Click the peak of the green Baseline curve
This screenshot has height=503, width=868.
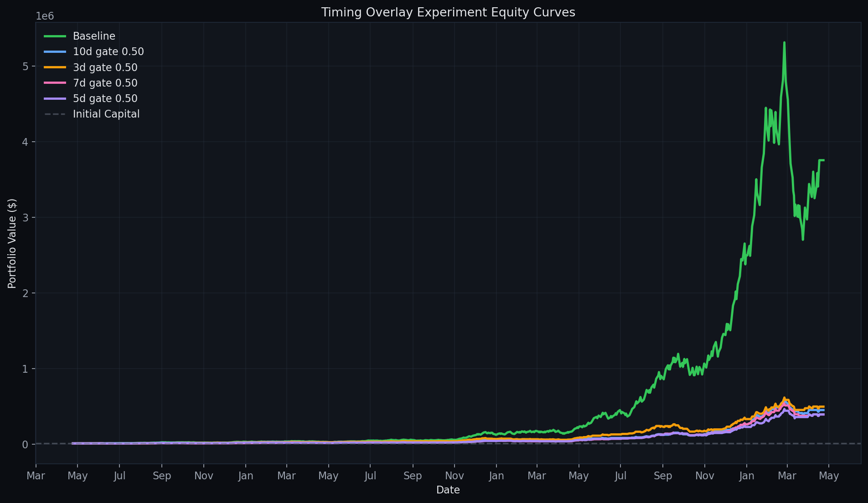tap(784, 43)
